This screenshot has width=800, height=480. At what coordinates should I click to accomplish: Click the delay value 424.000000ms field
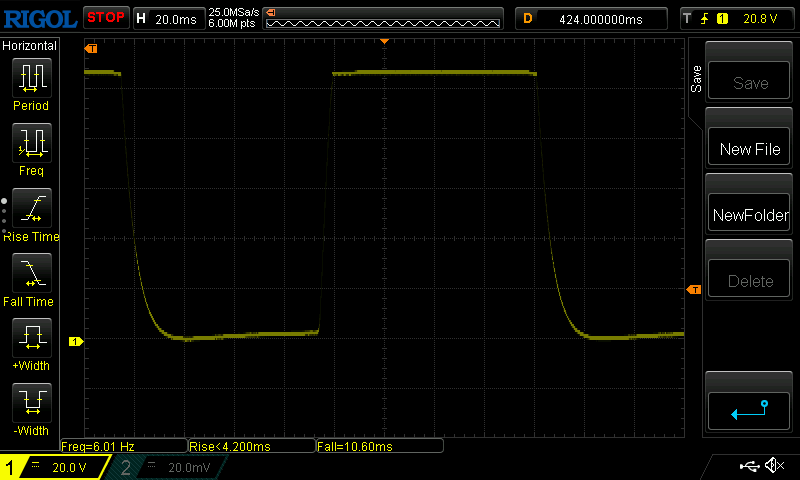(592, 18)
